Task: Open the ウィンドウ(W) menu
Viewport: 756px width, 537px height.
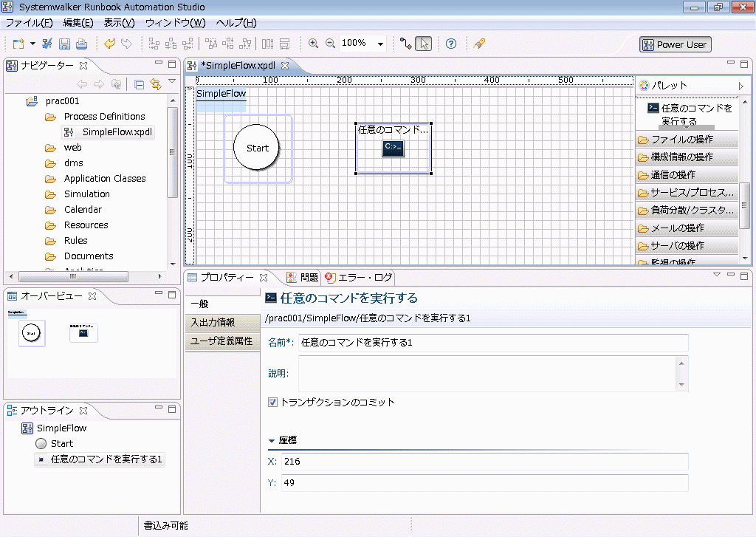Action: point(175,23)
